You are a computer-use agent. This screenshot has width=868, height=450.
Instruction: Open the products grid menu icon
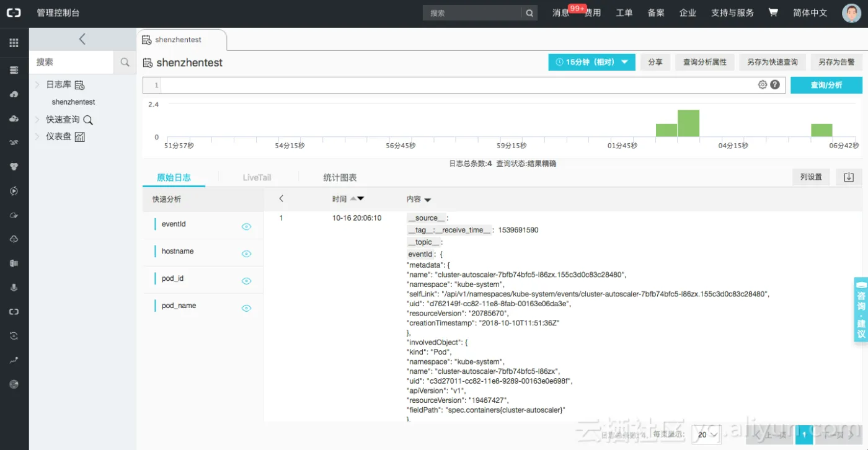14,43
